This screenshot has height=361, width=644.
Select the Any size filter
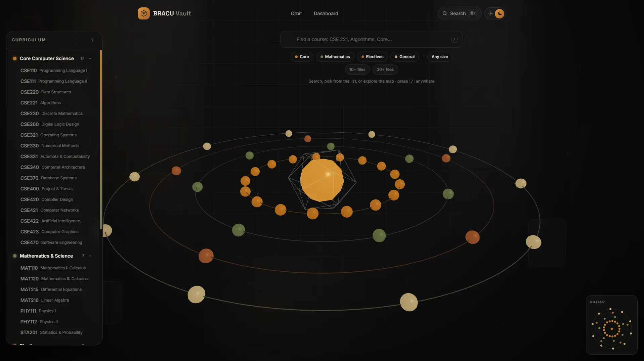(440, 57)
